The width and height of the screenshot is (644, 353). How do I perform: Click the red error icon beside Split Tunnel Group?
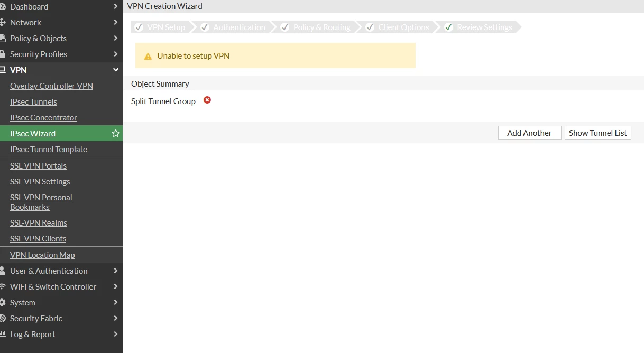207,100
